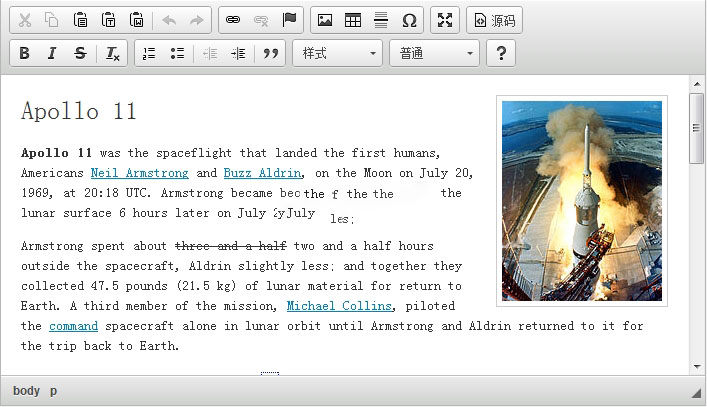Insert a horizontal line
This screenshot has width=707, height=407.
[381, 20]
